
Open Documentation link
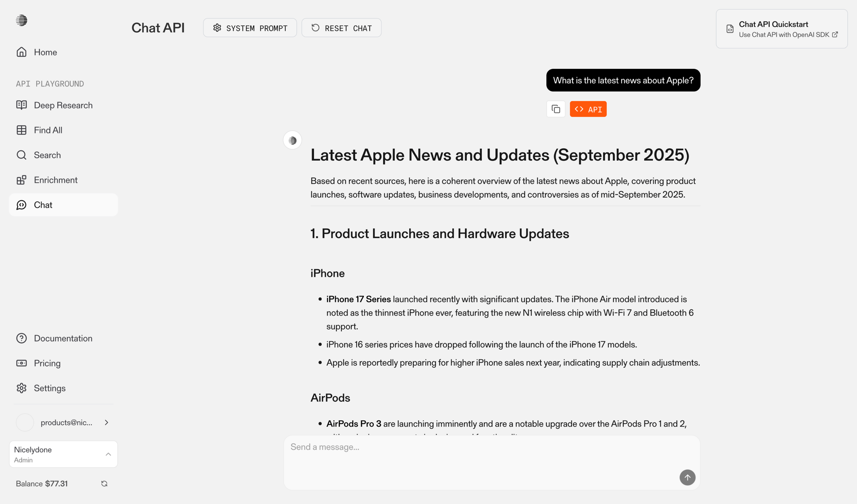[x=64, y=338]
